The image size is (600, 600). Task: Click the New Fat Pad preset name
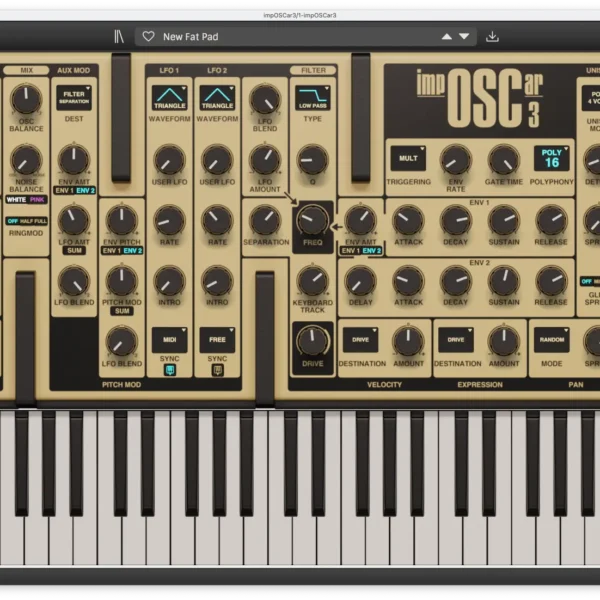tap(190, 36)
